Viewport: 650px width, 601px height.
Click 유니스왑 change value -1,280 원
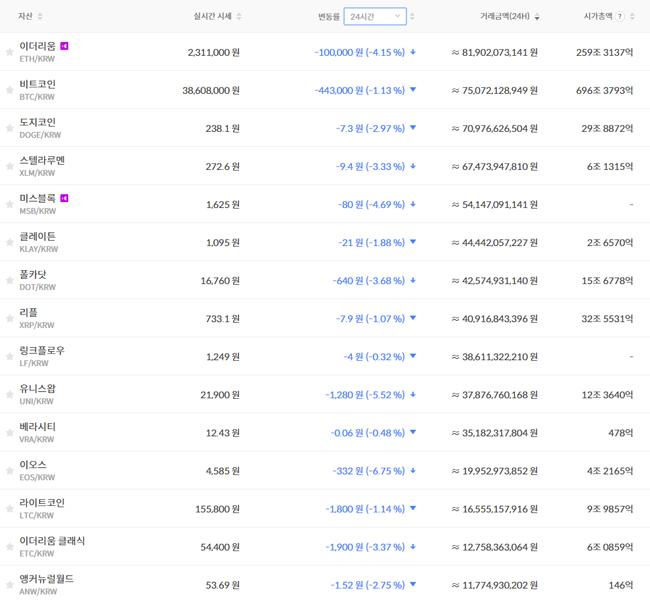click(344, 395)
